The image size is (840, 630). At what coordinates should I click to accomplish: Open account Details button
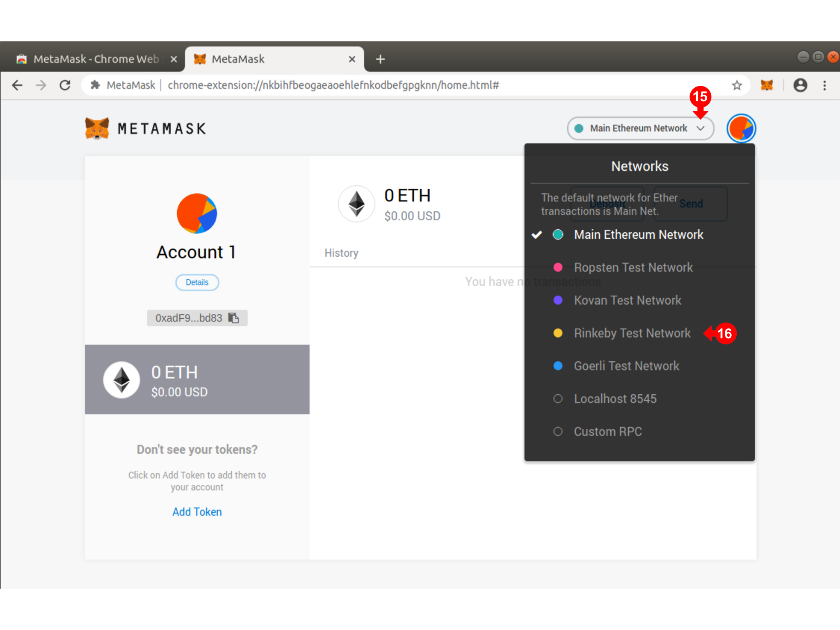[197, 282]
